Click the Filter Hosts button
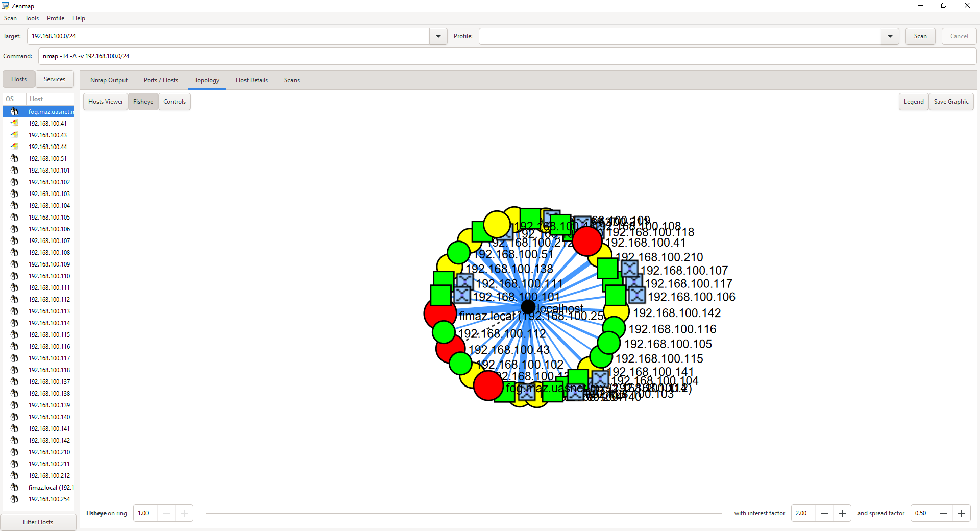The height and width of the screenshot is (531, 980). 38,522
